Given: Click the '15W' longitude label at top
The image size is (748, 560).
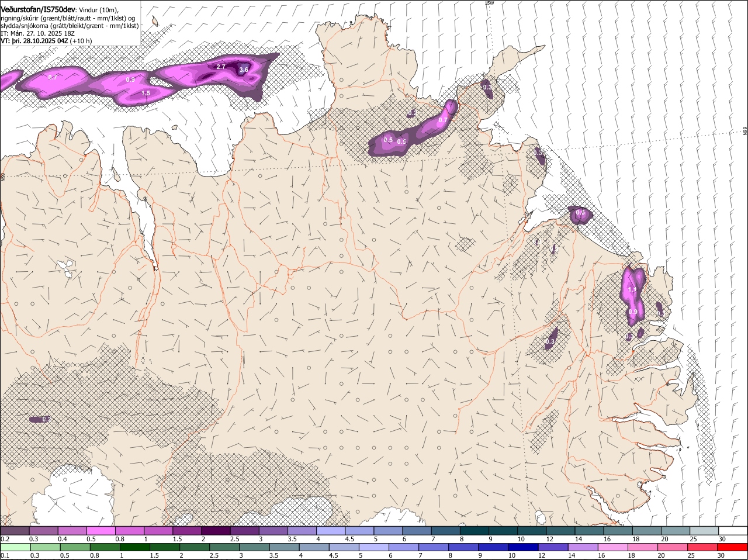Looking at the screenshot, I should tap(489, 3).
